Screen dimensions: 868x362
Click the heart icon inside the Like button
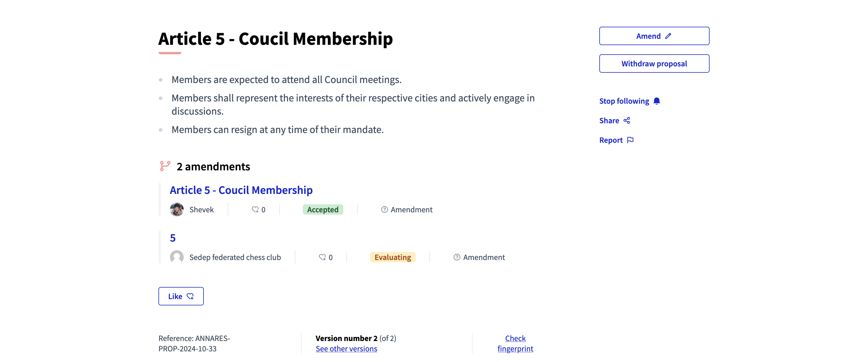click(x=190, y=296)
